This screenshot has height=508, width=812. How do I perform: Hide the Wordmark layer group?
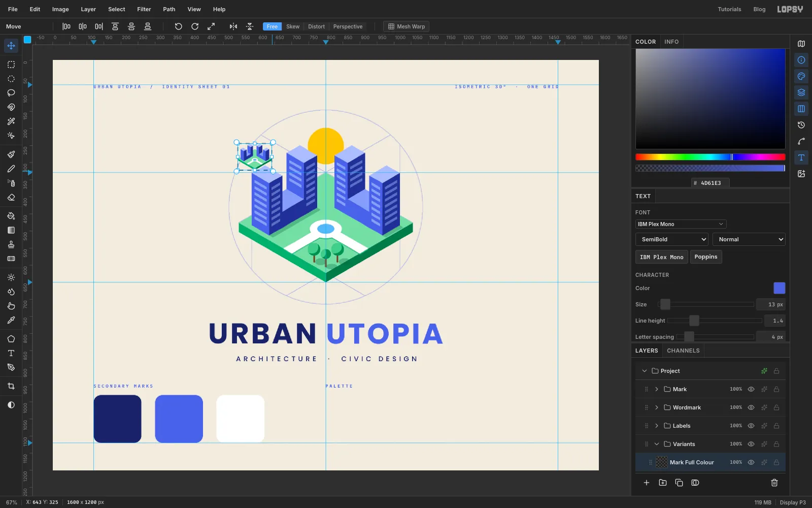[x=751, y=407]
